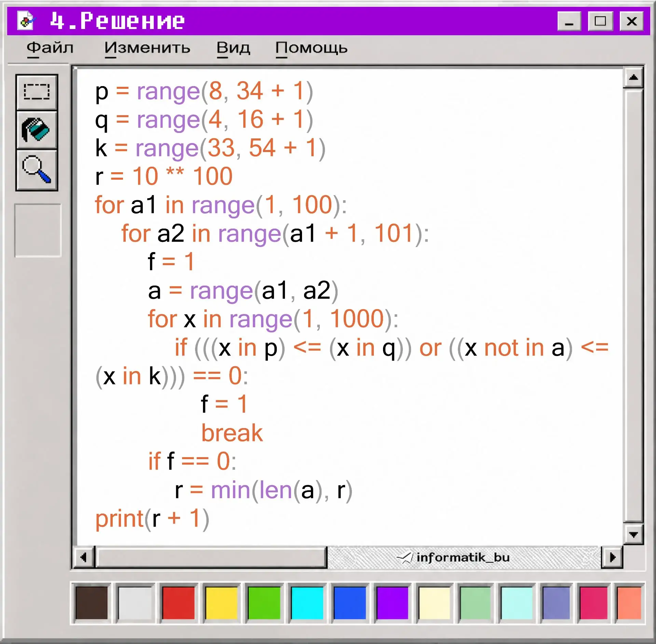
Task: Click the vertical scrollbar thumb
Action: [x=633, y=305]
